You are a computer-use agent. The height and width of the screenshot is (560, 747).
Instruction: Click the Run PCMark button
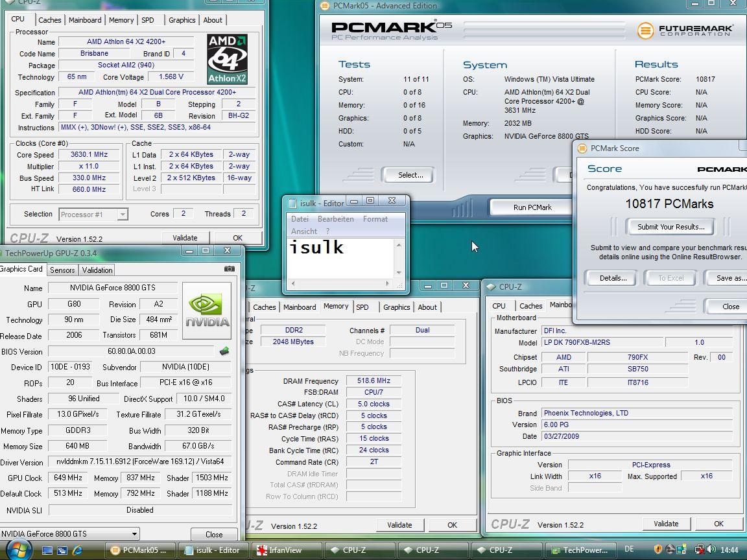532,207
